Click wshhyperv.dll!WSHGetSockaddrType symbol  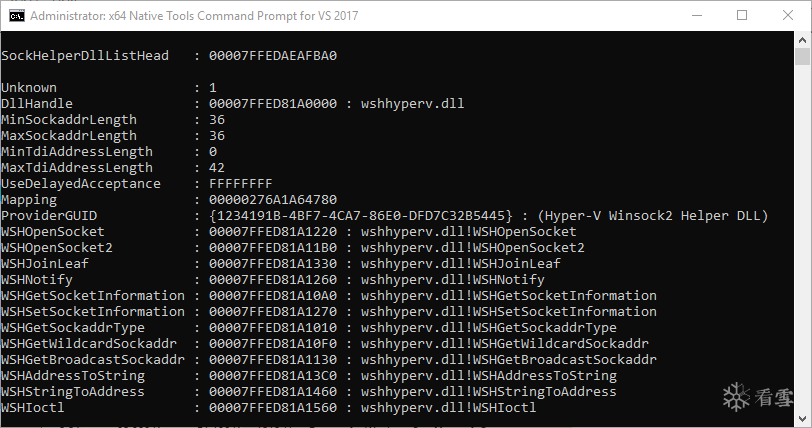(x=489, y=328)
